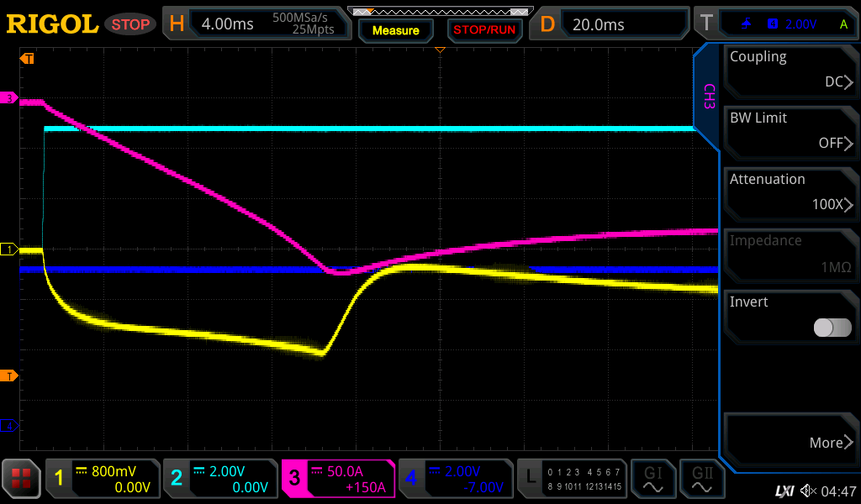
Task: Open the Attenuation 100X selection
Action: pyautogui.click(x=790, y=192)
